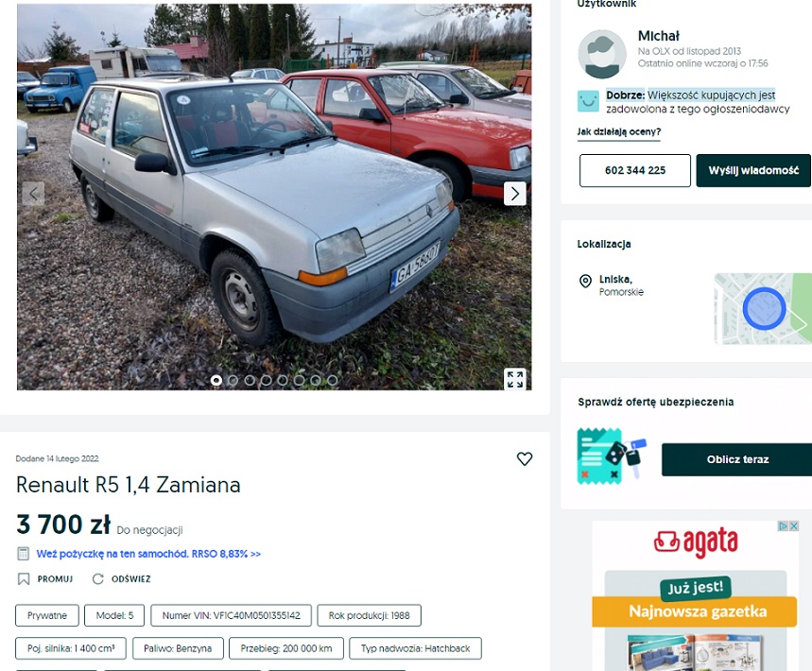Viewport: 812px width, 671px height.
Task: Click the PROMUJ bookmark icon
Action: [x=24, y=578]
